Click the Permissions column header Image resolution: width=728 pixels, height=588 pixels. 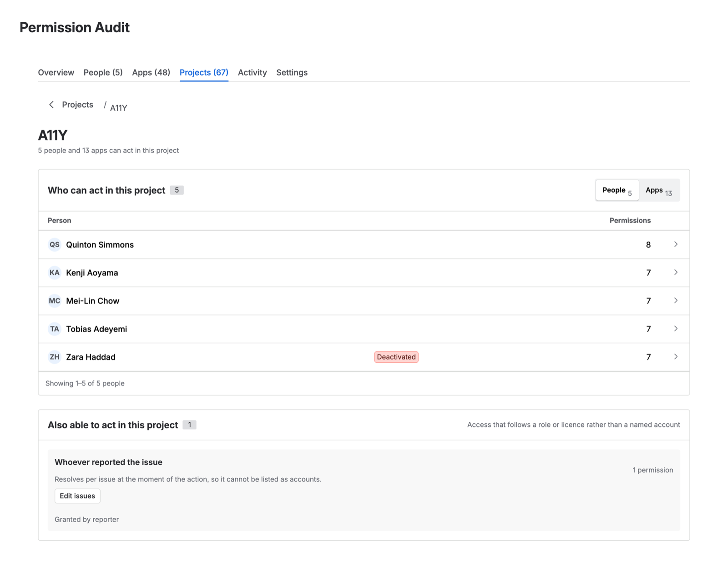pyautogui.click(x=630, y=220)
